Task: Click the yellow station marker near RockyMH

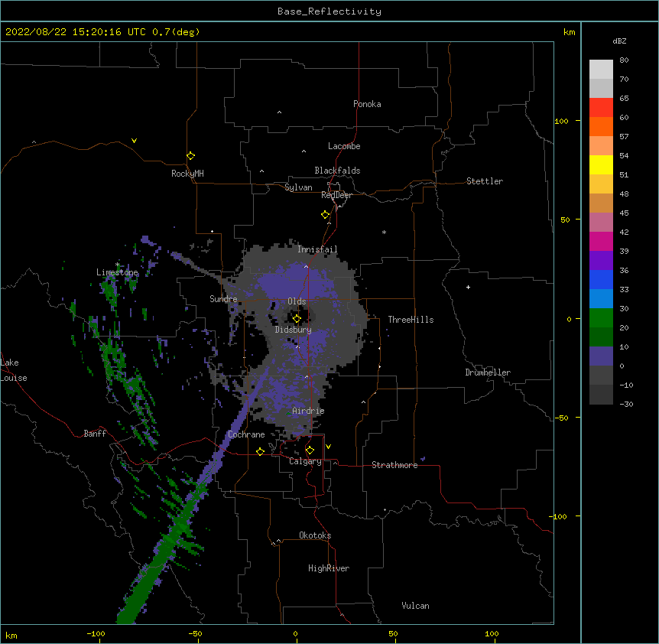Action: 190,155
